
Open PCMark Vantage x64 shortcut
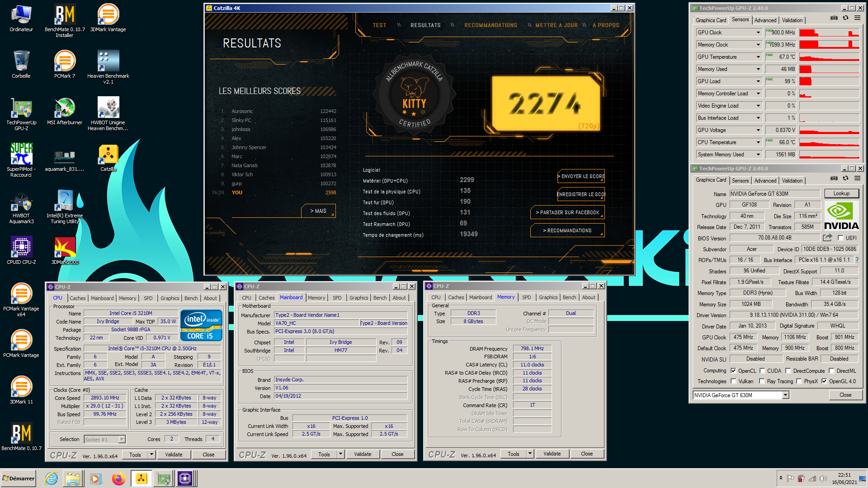(21, 300)
